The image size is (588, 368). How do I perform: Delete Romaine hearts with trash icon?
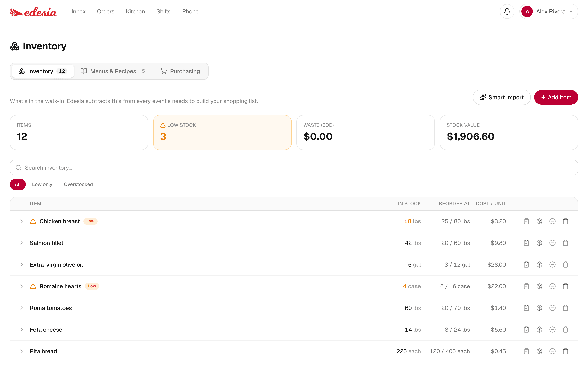[565, 286]
